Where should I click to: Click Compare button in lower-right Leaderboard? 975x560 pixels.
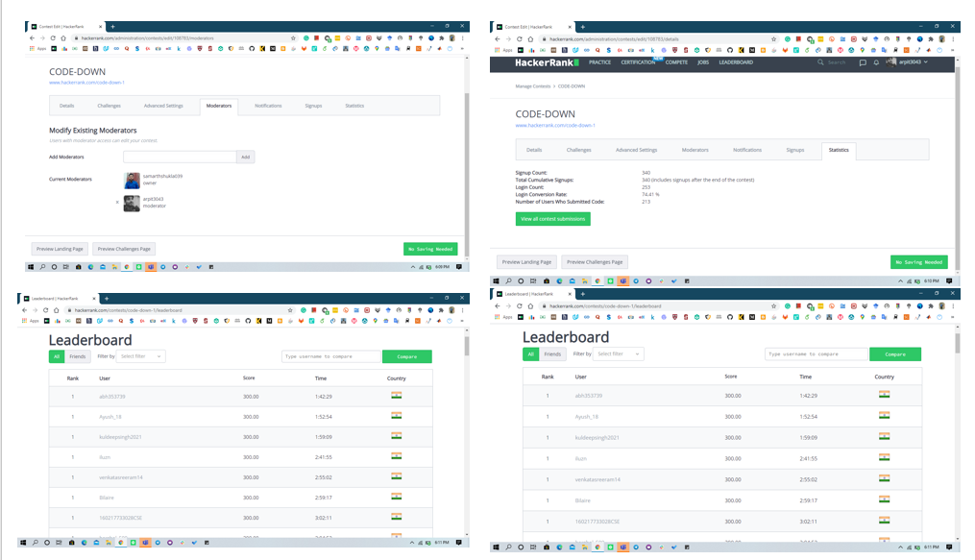point(894,353)
